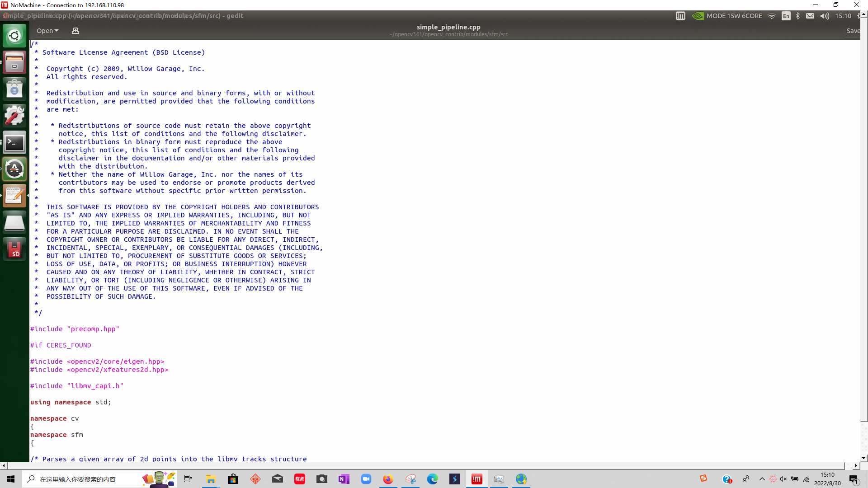Open the removable drive icon in dock
The height and width of the screenshot is (488, 868).
click(14, 223)
